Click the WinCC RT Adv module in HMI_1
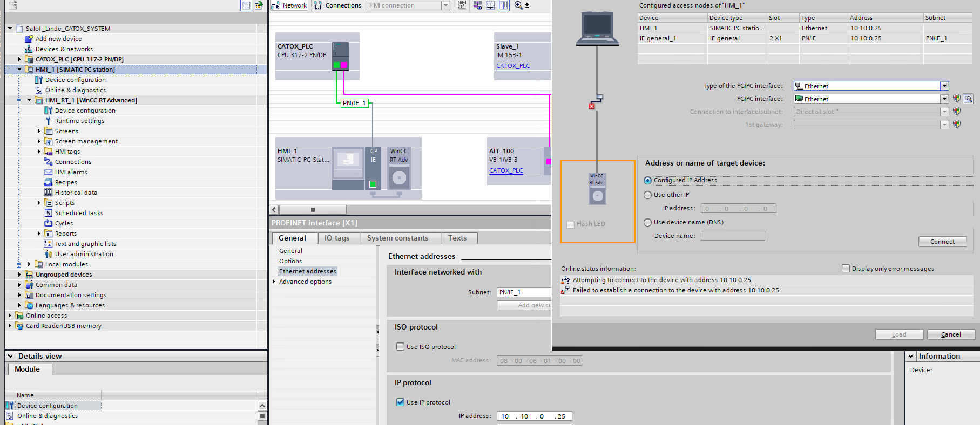The height and width of the screenshot is (425, 980). pyautogui.click(x=399, y=168)
